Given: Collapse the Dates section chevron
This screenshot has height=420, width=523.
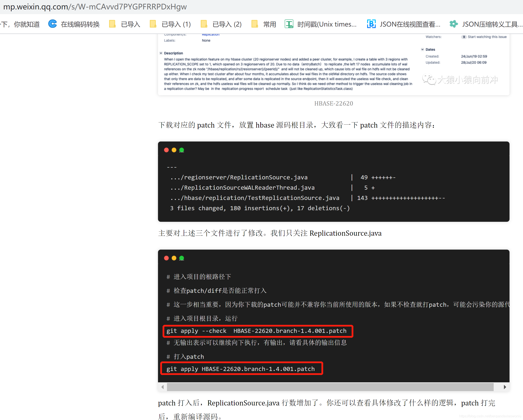Looking at the screenshot, I should pos(422,49).
